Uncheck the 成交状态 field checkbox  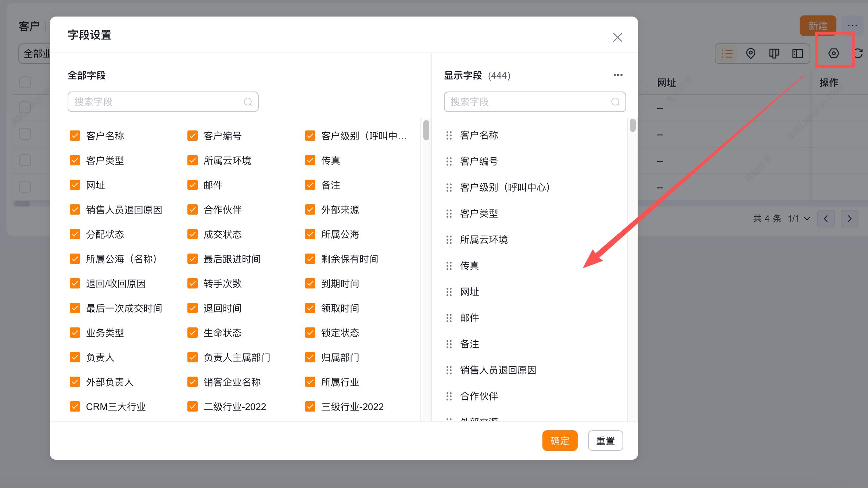[193, 234]
